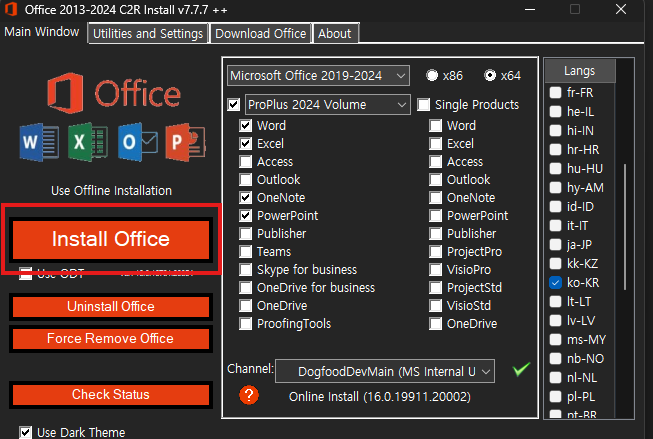
Task: Enable the Single Products checkbox
Action: coord(424,105)
